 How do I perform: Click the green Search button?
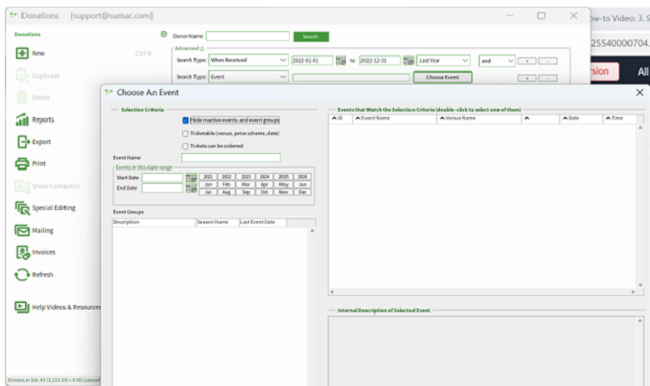pos(311,36)
